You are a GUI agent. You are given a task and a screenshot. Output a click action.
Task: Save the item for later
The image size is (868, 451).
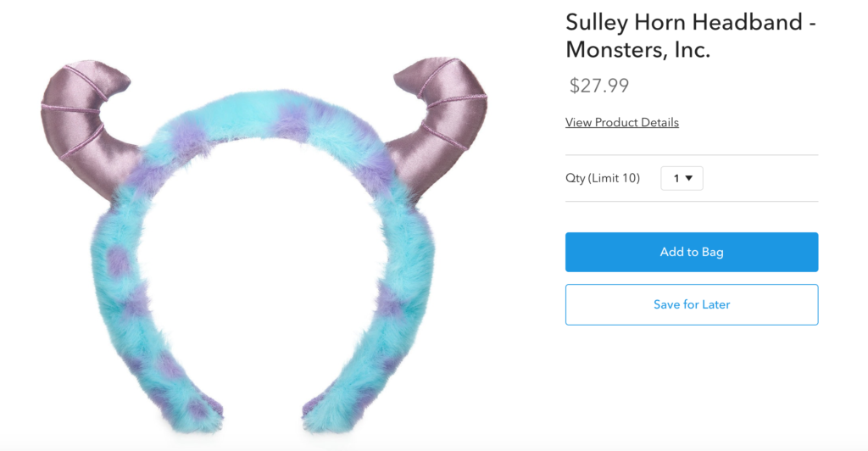692,304
